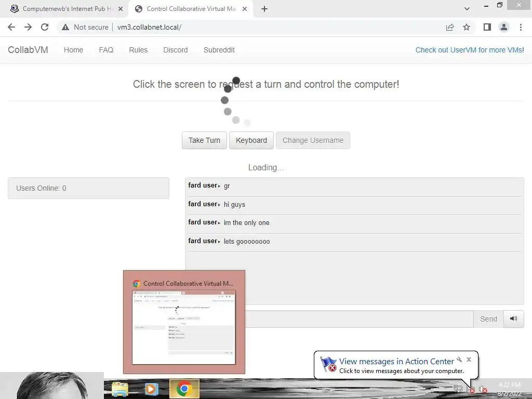Open notification options wrench icon

pyautogui.click(x=459, y=360)
